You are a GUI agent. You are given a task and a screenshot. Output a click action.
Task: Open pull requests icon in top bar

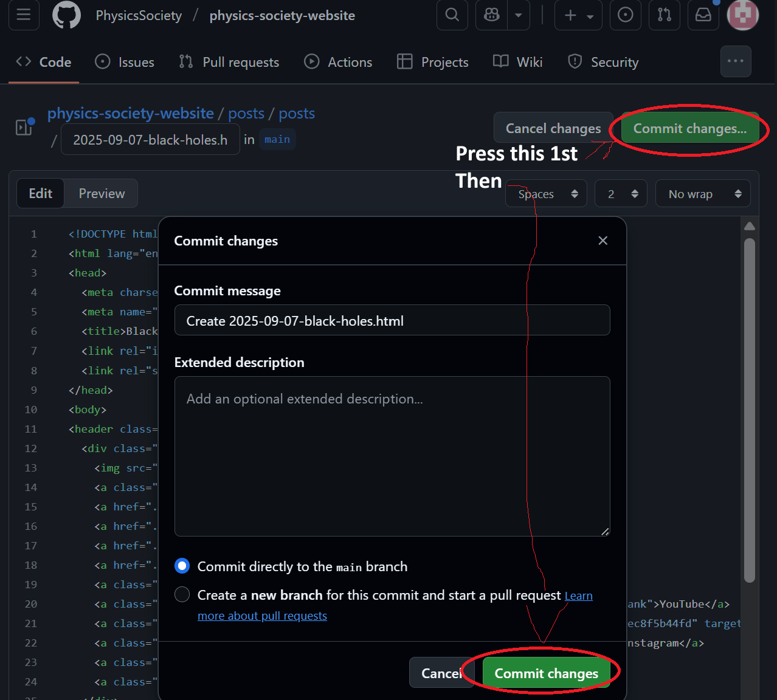pyautogui.click(x=664, y=15)
